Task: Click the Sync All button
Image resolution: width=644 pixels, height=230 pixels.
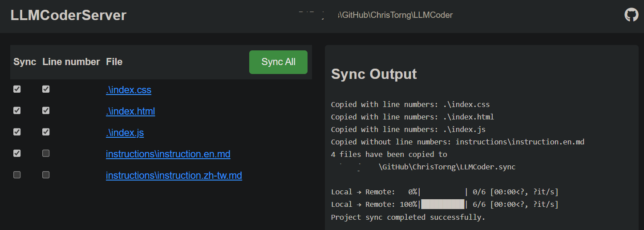Action: tap(278, 62)
